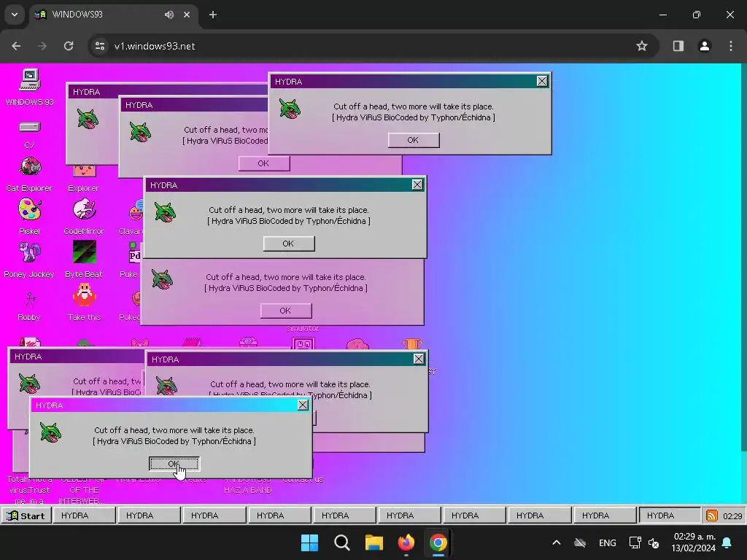Viewport: 747px width, 560px height.
Task: Open the OneDrive cloud tray icon
Action: (580, 542)
